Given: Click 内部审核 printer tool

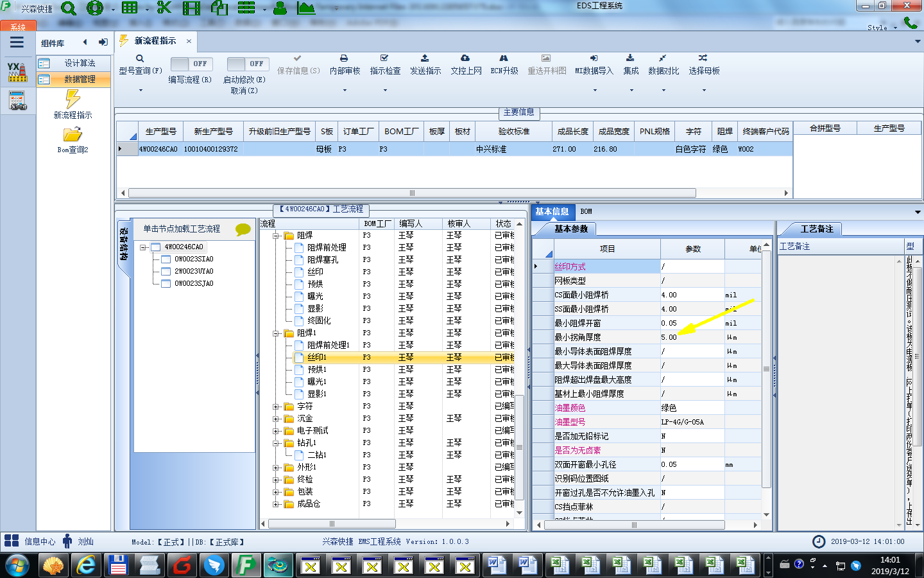Looking at the screenshot, I should (x=345, y=65).
